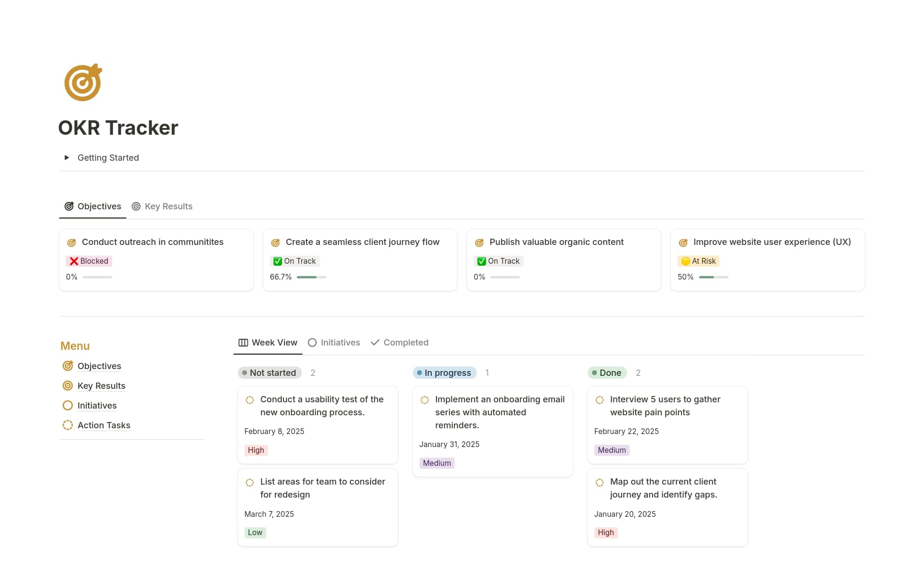Select the target icon on Objectives menu entry
Image resolution: width=924 pixels, height=577 pixels.
pos(68,366)
